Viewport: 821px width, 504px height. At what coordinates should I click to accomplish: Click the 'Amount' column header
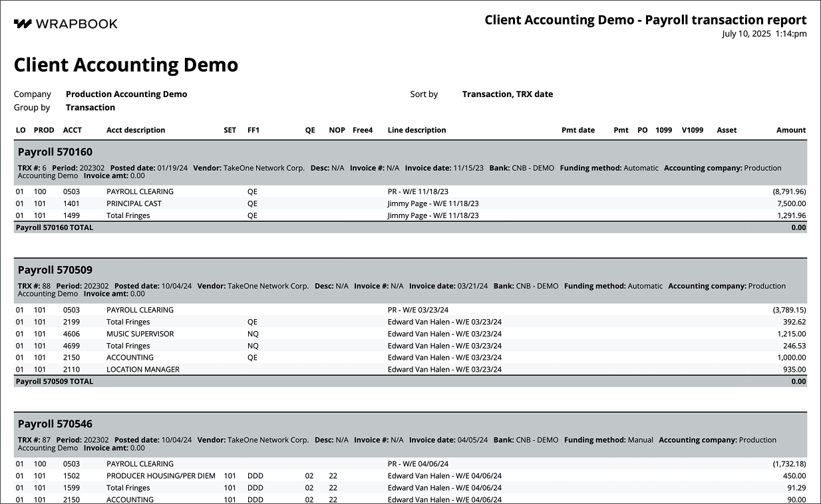pos(791,130)
